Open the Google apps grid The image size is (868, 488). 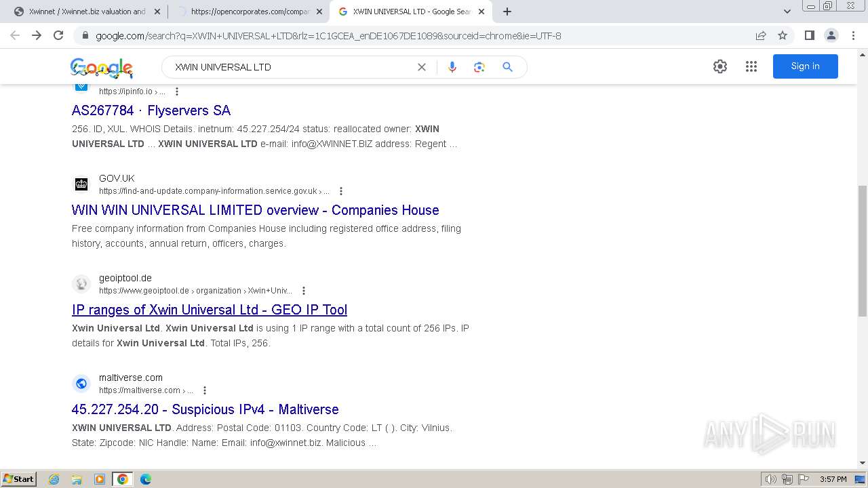pyautogui.click(x=751, y=66)
